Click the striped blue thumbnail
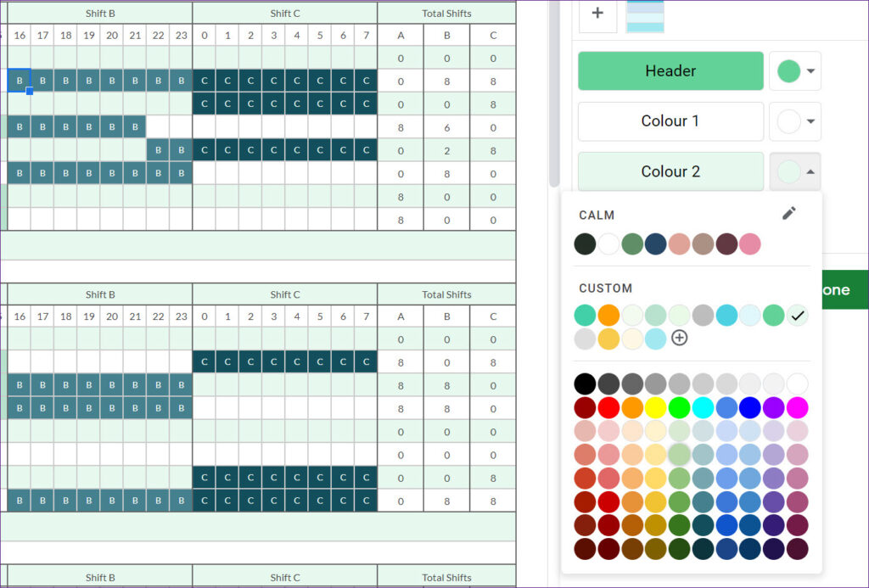 click(x=644, y=16)
